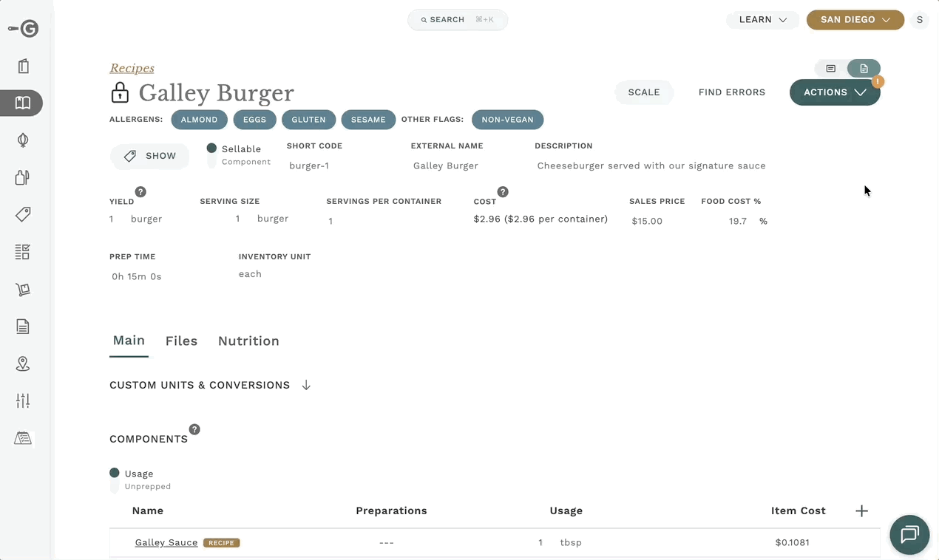The image size is (939, 560).
Task: Toggle the Sellable/Component switch
Action: [211, 155]
